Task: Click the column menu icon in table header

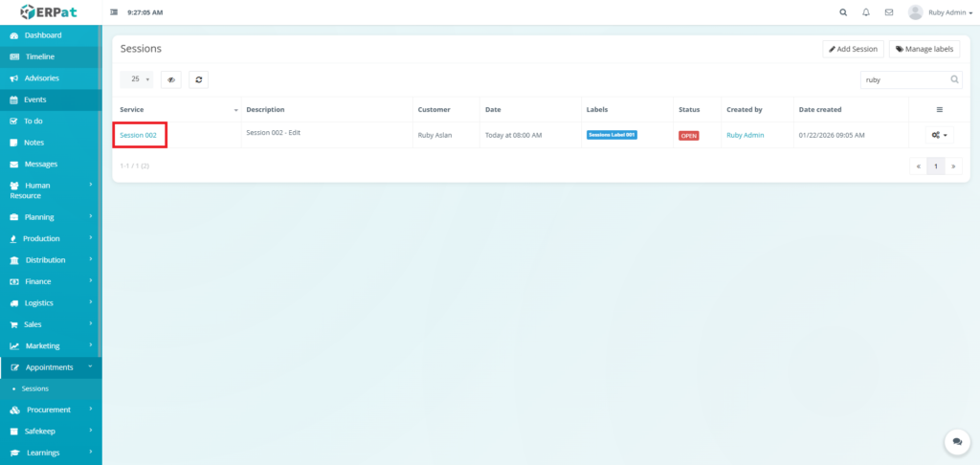Action: pyautogui.click(x=939, y=110)
